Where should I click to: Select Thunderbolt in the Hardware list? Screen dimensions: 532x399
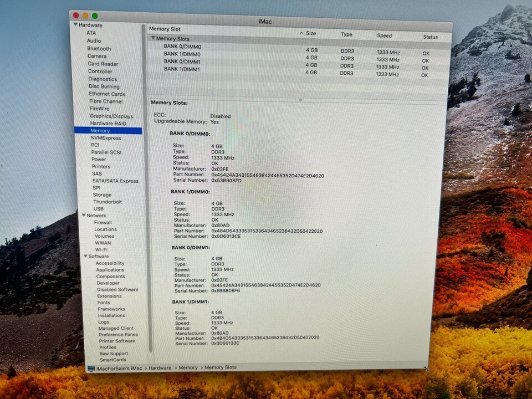108,202
